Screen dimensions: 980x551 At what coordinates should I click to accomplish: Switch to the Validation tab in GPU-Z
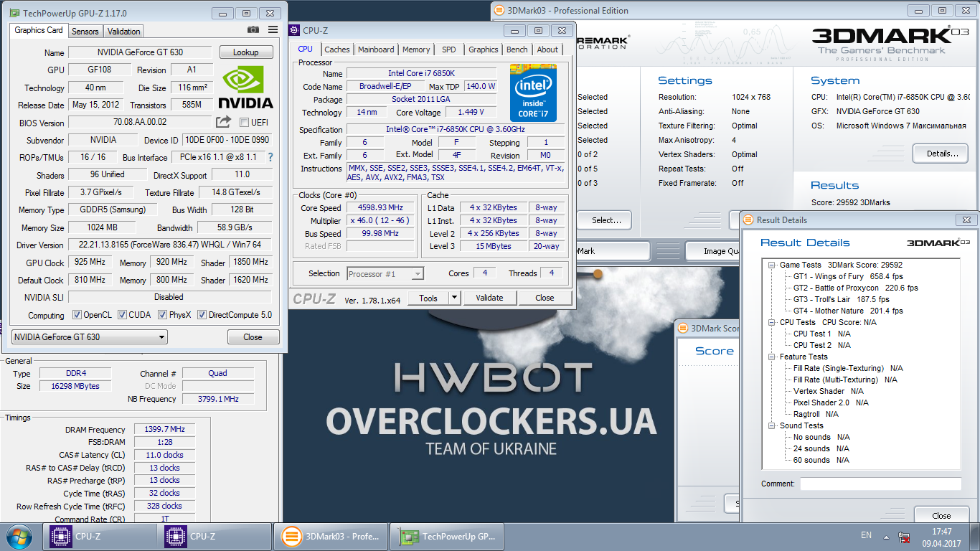pos(124,31)
